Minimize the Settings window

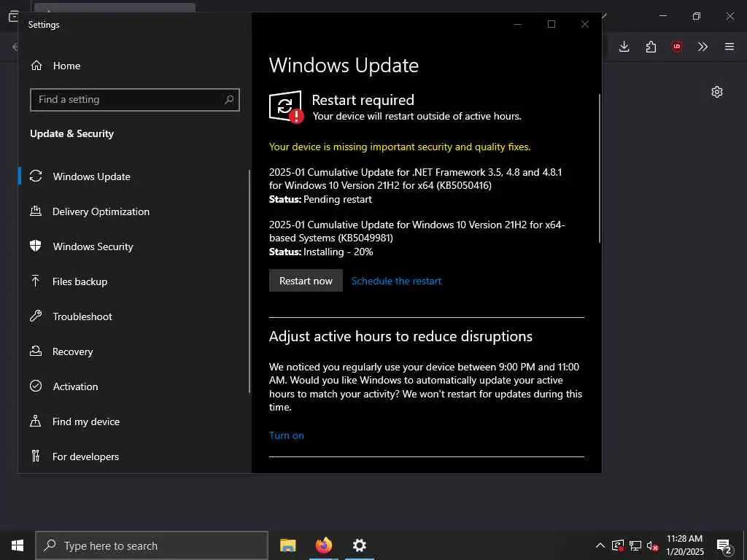[x=518, y=24]
